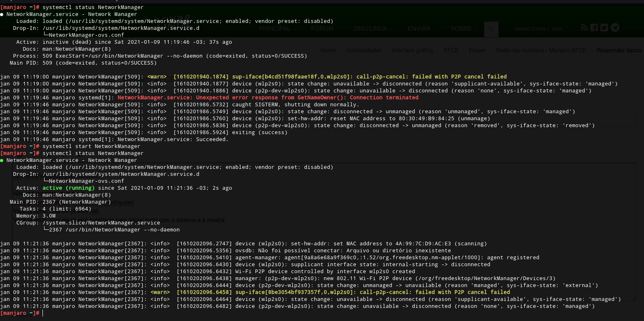The image size is (644, 321).
Task: Expand the SOBRE dropdown menu
Action: [464, 29]
